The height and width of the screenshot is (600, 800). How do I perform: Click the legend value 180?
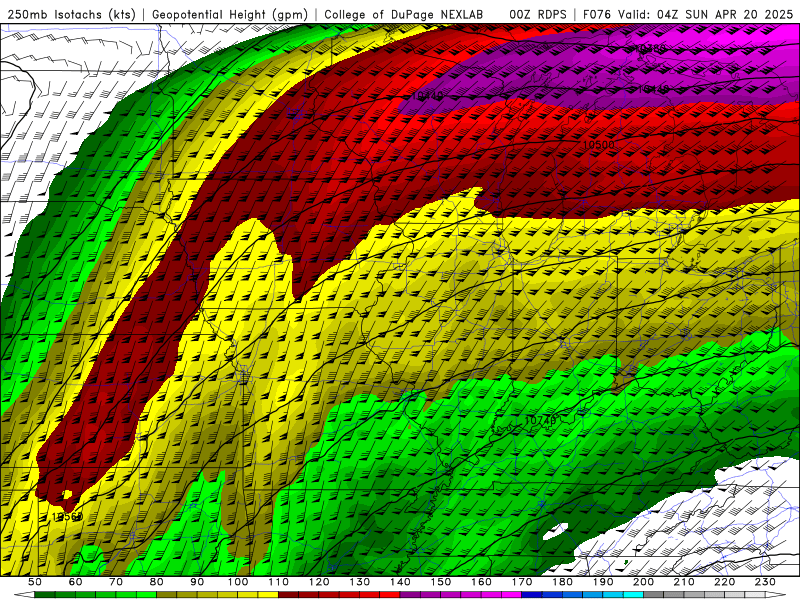pyautogui.click(x=562, y=582)
